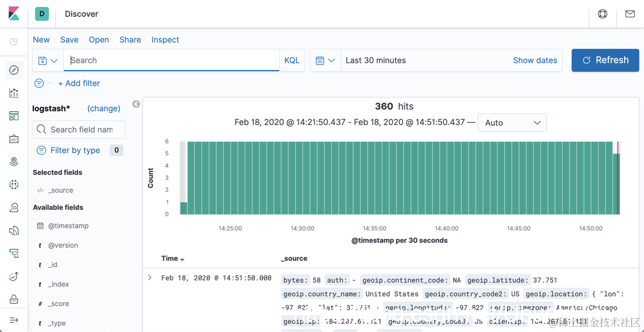Viewport: 644px width, 332px height.
Task: Click the _source column header
Action: click(294, 259)
